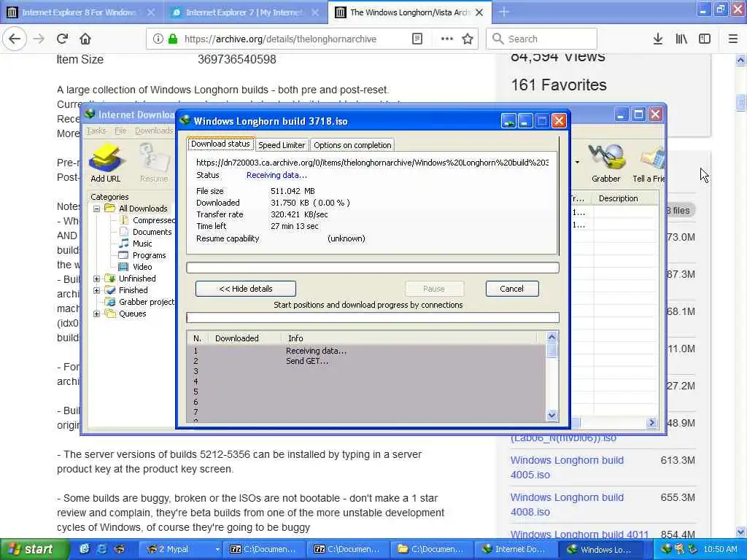Switch to the Download status tab
747x560 pixels.
[220, 144]
